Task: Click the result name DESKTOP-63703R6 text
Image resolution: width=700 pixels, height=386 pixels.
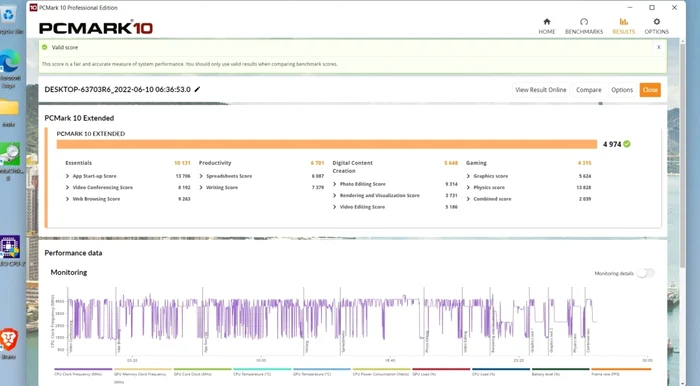Action: [x=117, y=89]
